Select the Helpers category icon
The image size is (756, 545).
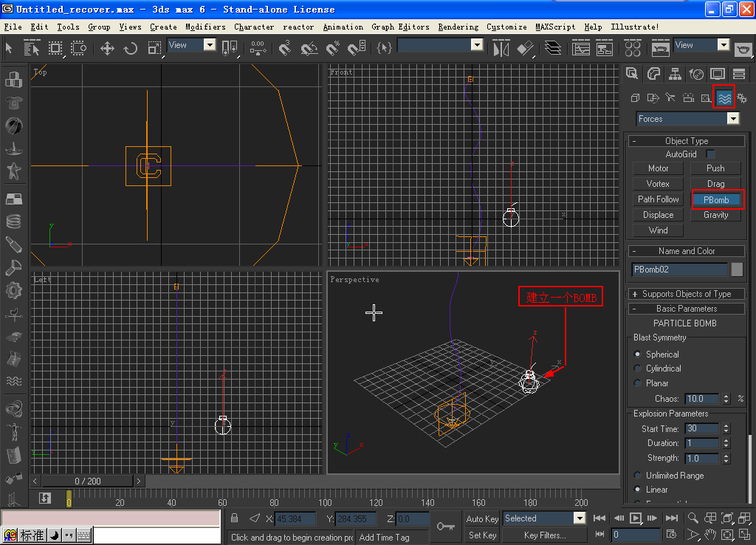[x=706, y=98]
